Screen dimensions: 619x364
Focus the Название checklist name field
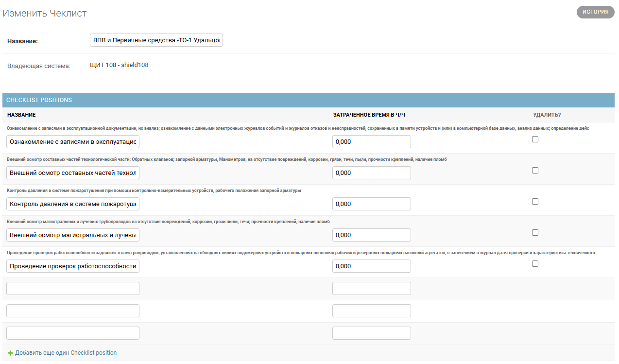[156, 40]
